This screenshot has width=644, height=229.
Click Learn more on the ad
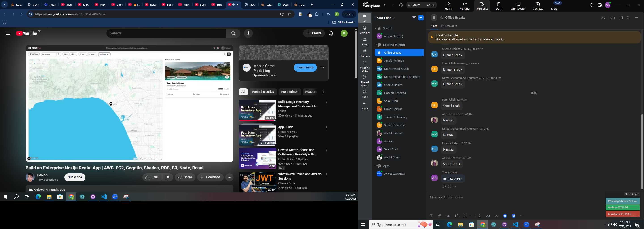305,68
